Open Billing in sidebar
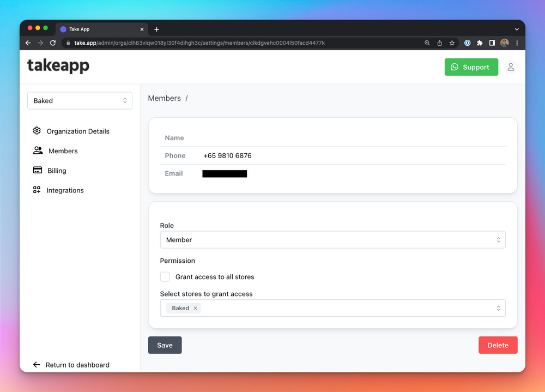This screenshot has height=392, width=545. (x=57, y=171)
